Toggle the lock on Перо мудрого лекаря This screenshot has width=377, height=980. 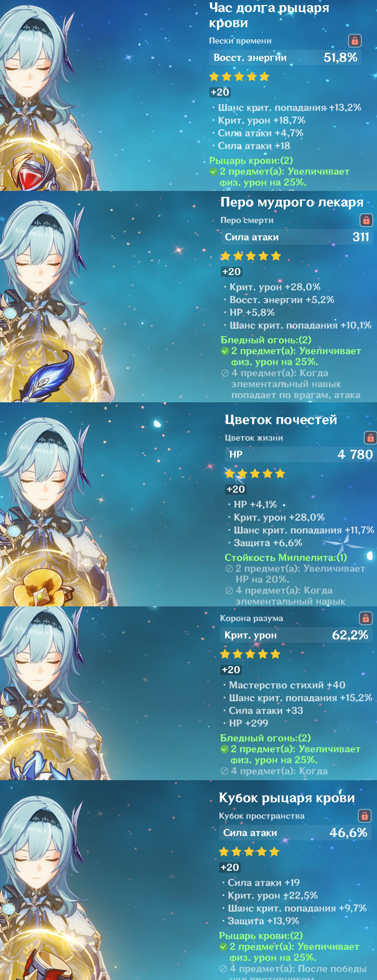click(x=366, y=220)
